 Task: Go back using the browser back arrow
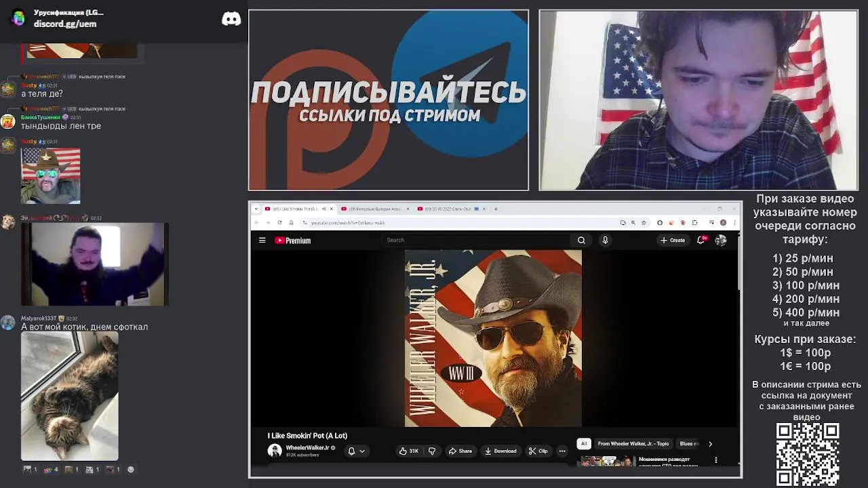pyautogui.click(x=256, y=222)
